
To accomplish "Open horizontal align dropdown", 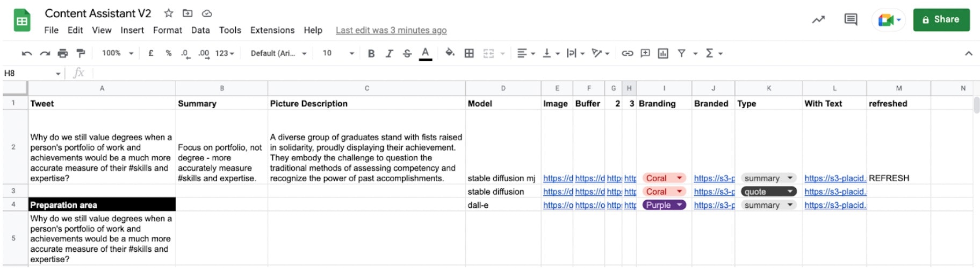I will [x=525, y=53].
